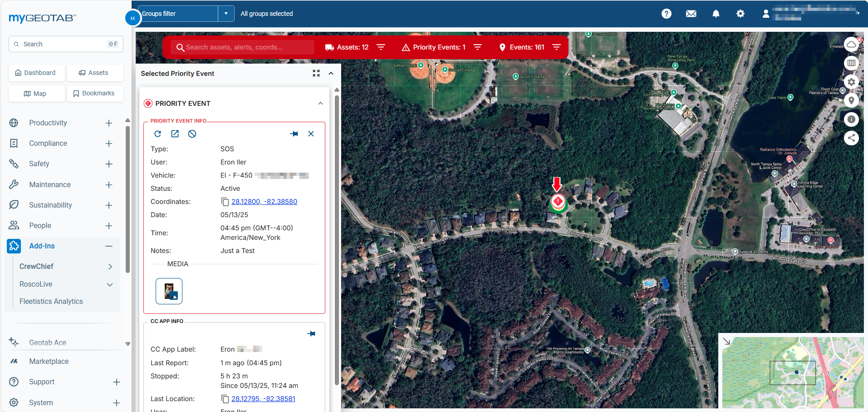
Task: Dismiss the priority event with block icon
Action: [192, 134]
